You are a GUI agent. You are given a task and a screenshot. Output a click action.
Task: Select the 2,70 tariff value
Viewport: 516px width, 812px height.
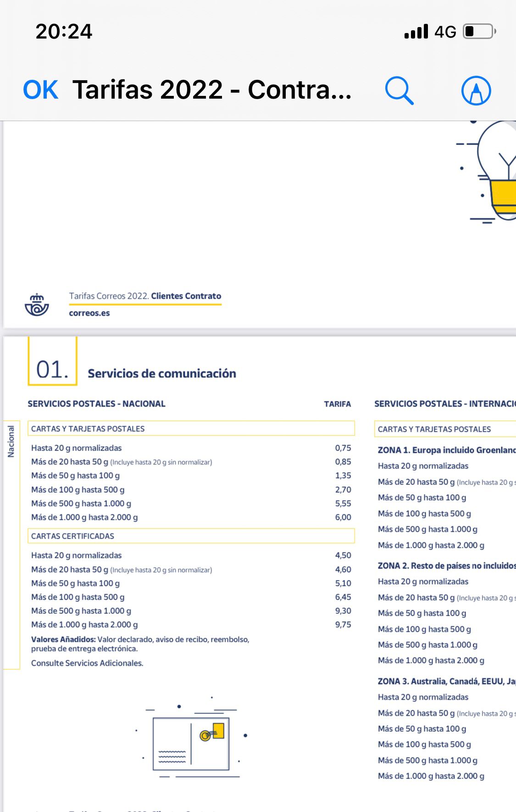[343, 490]
